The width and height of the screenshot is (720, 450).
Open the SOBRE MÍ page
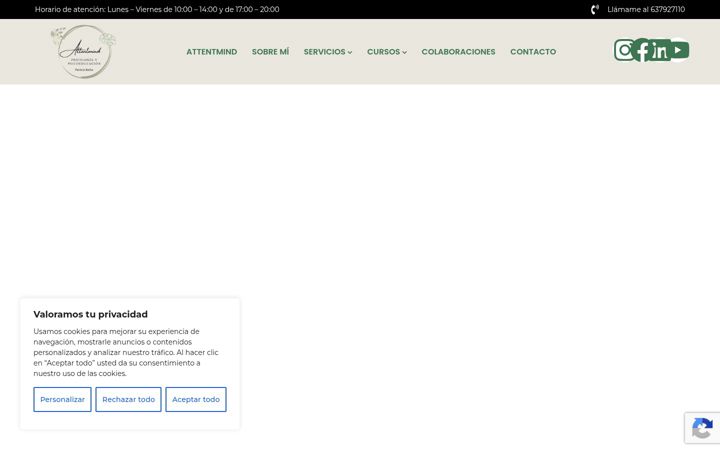[x=270, y=52]
